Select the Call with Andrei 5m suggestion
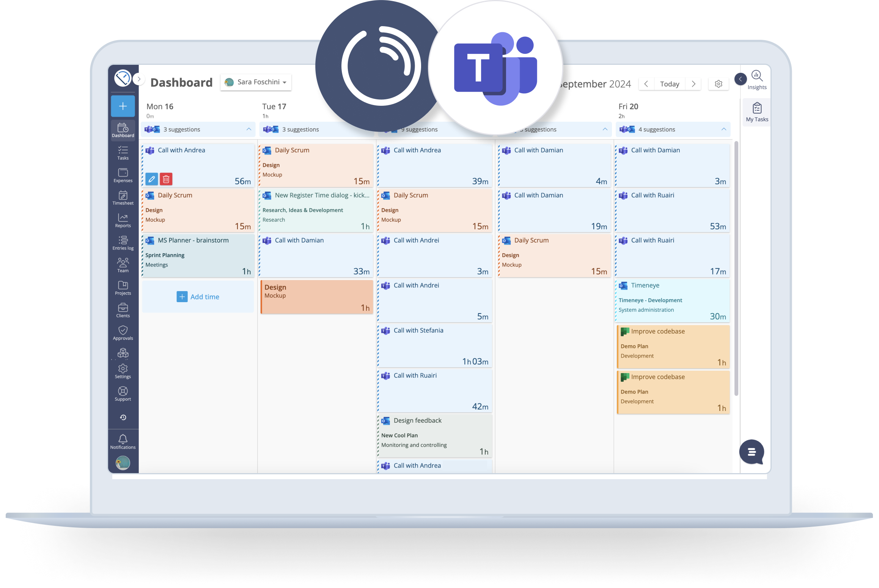Image resolution: width=879 pixels, height=588 pixels. coord(435,301)
